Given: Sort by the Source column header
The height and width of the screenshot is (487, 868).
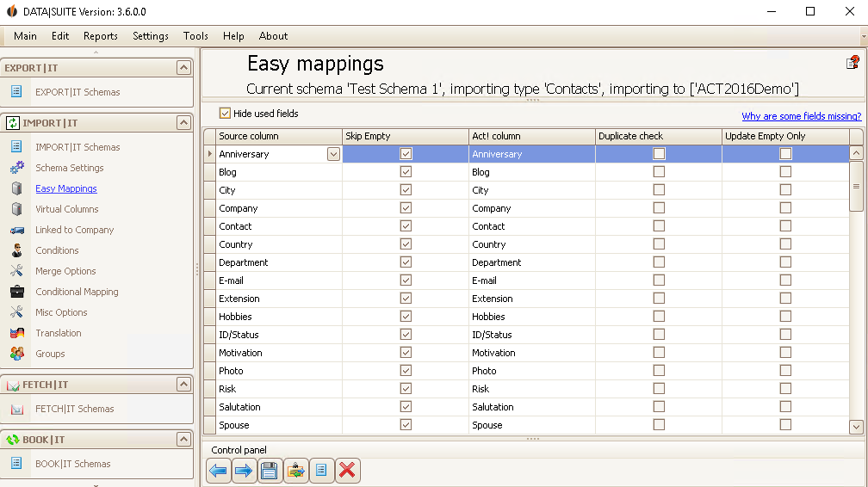Looking at the screenshot, I should coord(279,136).
